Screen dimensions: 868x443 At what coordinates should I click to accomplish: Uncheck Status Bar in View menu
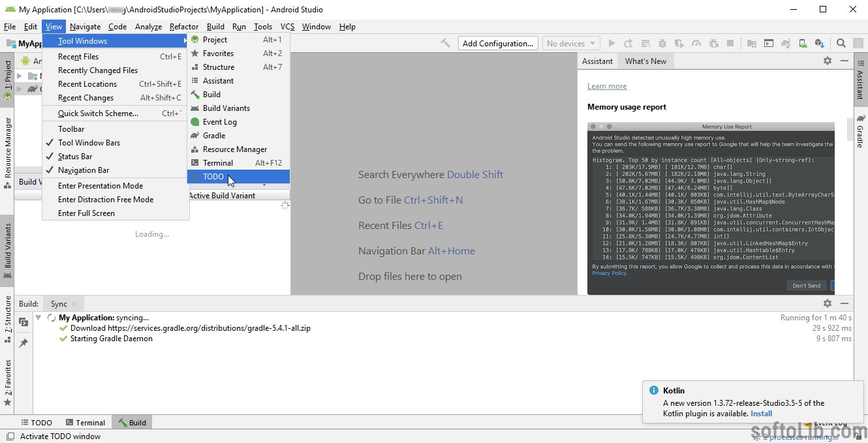(x=116, y=157)
